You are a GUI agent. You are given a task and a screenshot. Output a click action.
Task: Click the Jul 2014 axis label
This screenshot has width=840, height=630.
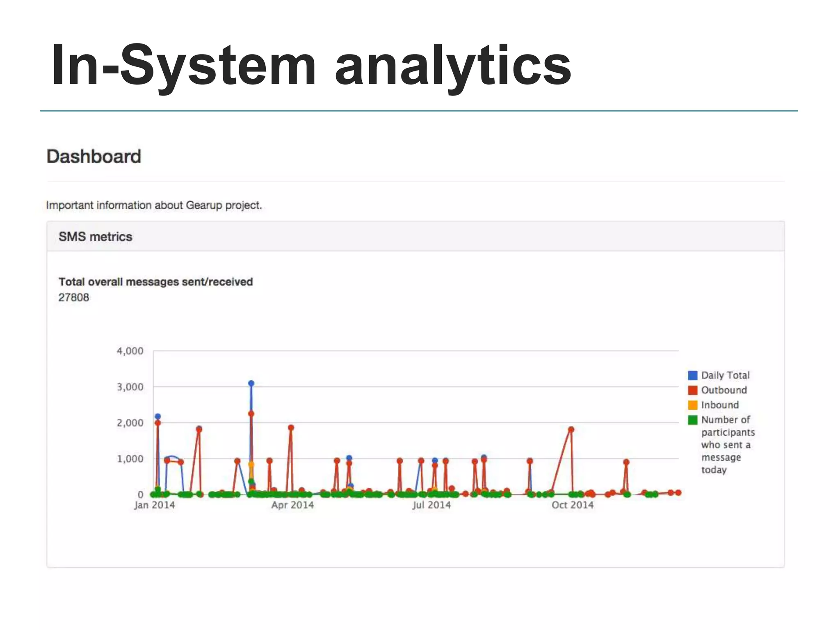click(431, 505)
